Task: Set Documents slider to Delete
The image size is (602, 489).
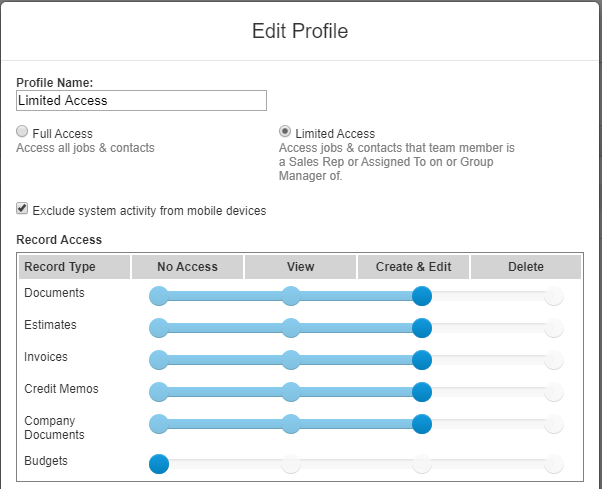Action: tap(553, 296)
